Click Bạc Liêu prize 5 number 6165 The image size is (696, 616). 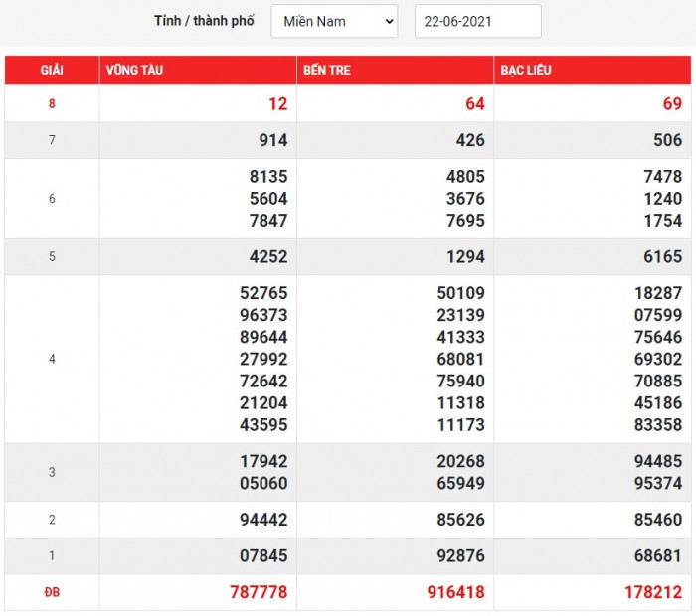(662, 256)
